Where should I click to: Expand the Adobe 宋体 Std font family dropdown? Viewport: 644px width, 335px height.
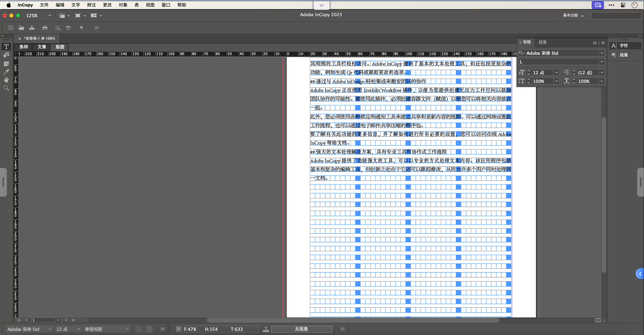point(602,53)
